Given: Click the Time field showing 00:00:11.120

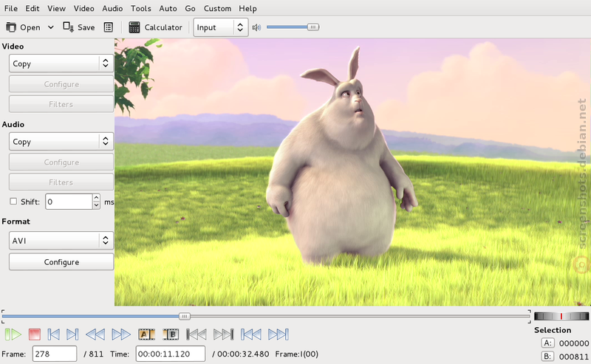Looking at the screenshot, I should tap(171, 354).
